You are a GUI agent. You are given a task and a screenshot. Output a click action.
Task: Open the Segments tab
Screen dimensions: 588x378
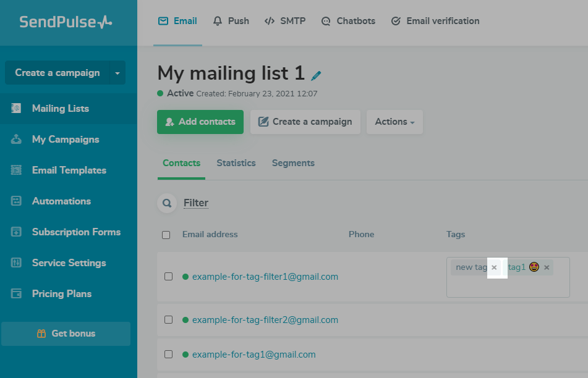click(293, 163)
